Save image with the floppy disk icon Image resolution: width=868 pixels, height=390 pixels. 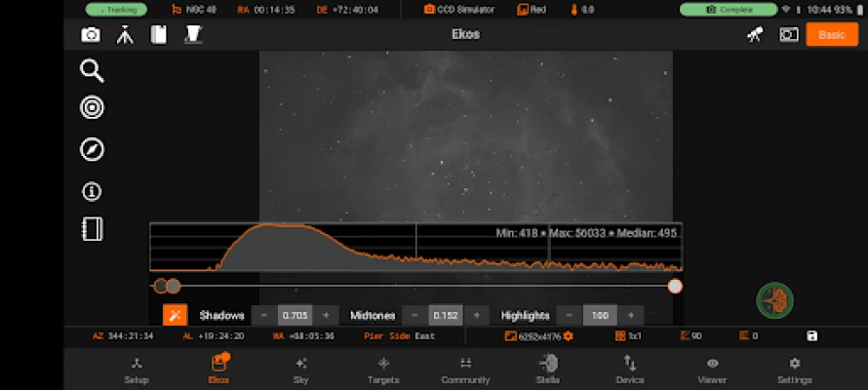pyautogui.click(x=811, y=335)
